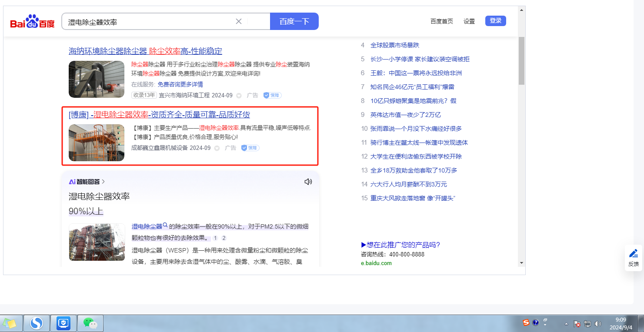Click the page vertical scrollbar thumb

[x=521, y=61]
